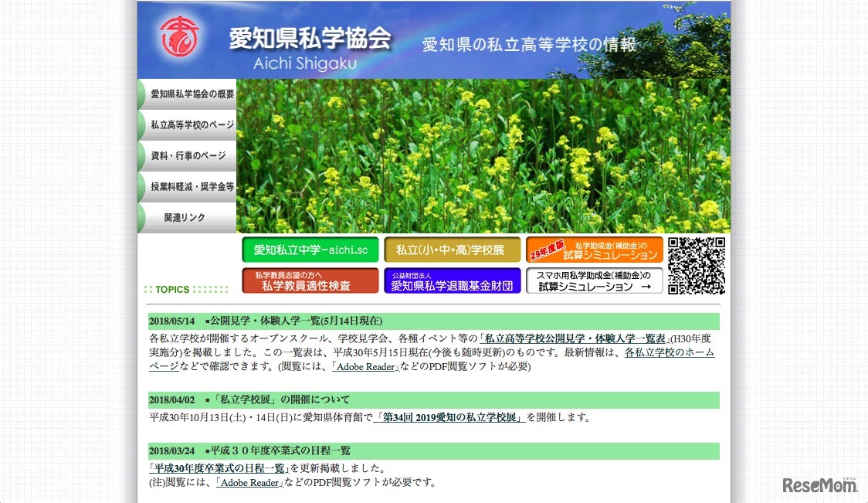Viewport: 868px width, 503px height.
Task: Open 資料・行事のページ menu item
Action: tap(187, 156)
